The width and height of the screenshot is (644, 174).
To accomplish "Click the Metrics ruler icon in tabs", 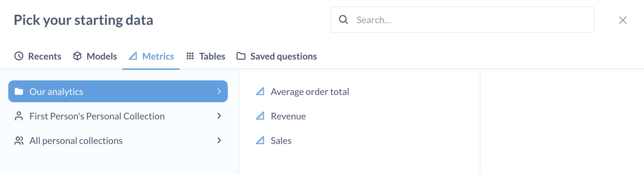I will click(x=133, y=56).
